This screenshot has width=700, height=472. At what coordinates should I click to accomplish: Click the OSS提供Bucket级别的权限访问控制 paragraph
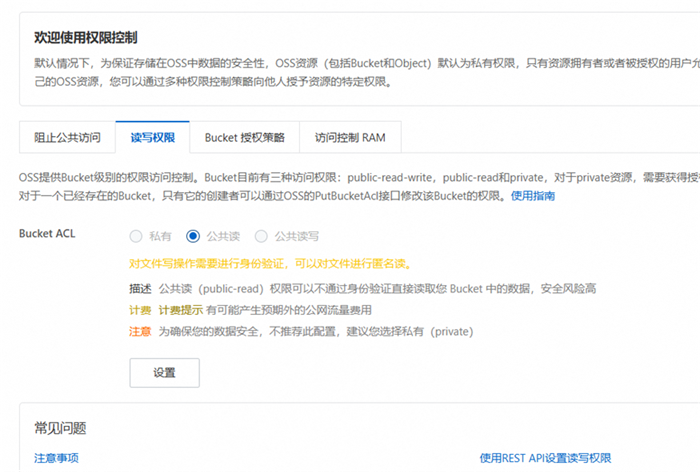359,187
